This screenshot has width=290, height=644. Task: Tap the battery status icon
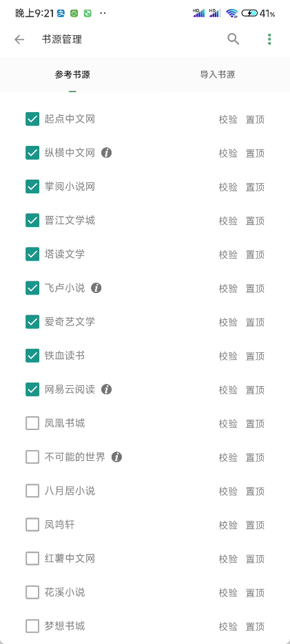[x=249, y=13]
